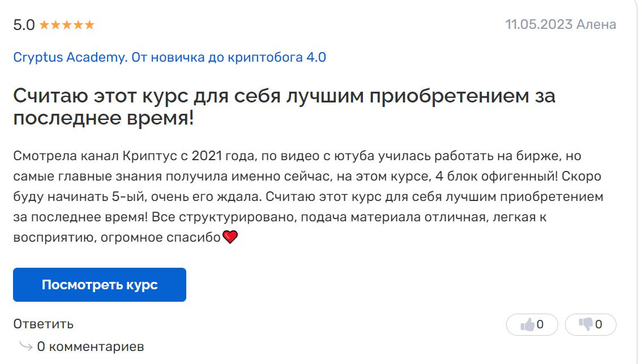The image size is (642, 364).
Task: Click the fifth and last rating star
Action: point(89,25)
